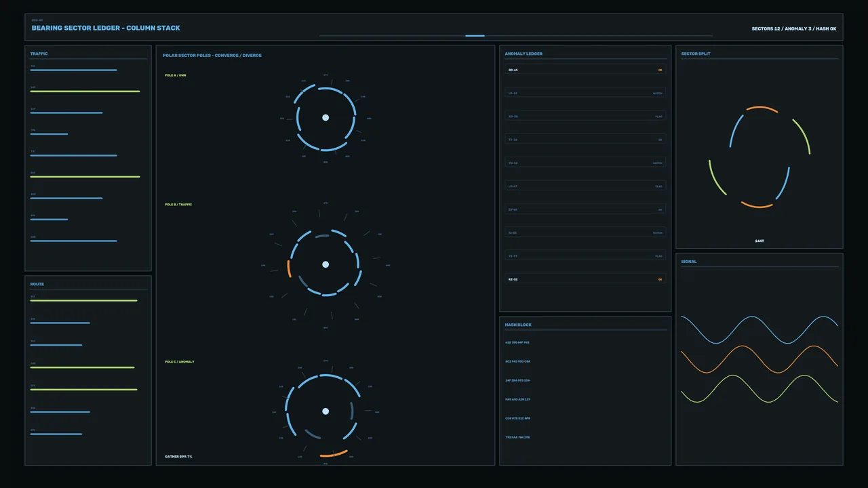
Task: Select the orange arc segment on the Pole B ring
Action: click(x=289, y=268)
